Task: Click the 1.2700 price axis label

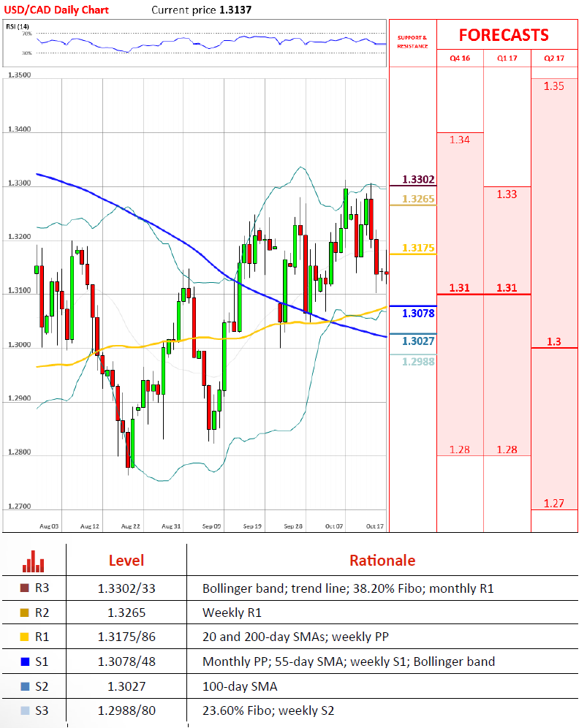Action: point(20,506)
